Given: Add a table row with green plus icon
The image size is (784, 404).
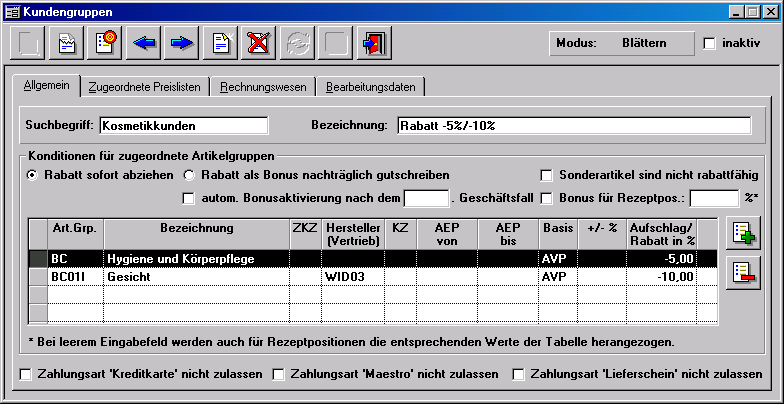Looking at the screenshot, I should (744, 233).
